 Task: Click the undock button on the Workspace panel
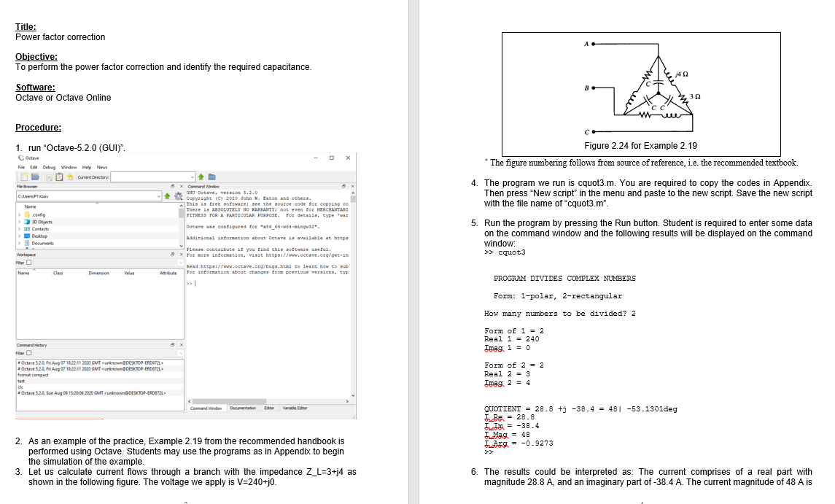click(173, 254)
